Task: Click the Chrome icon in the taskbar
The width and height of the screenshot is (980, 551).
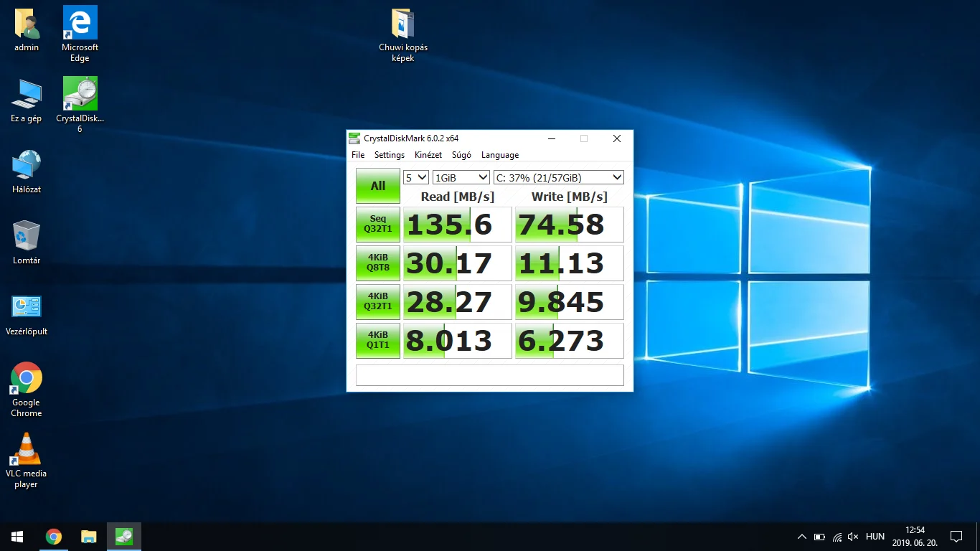Action: pos(54,537)
